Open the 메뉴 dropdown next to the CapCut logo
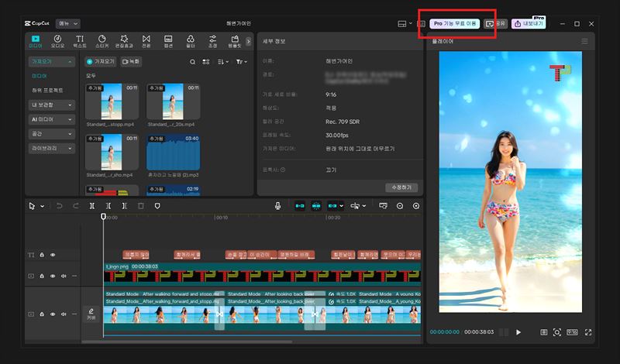The height and width of the screenshot is (364, 620). [x=68, y=24]
